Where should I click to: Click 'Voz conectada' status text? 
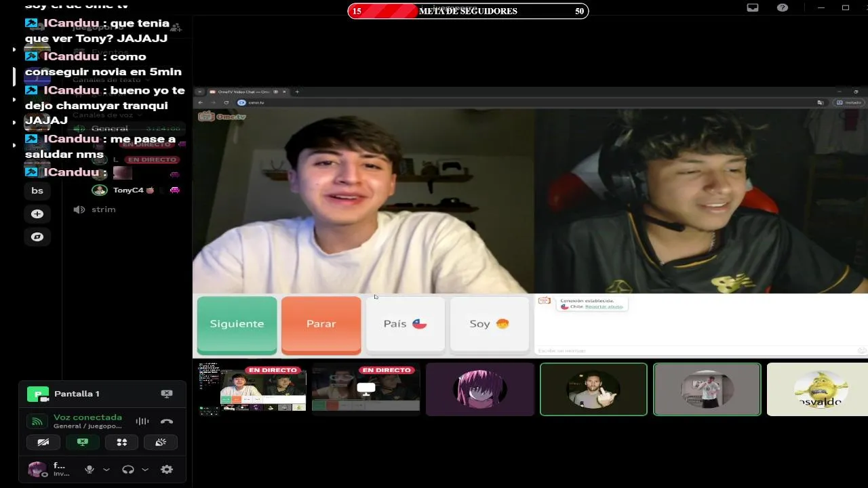click(x=87, y=418)
